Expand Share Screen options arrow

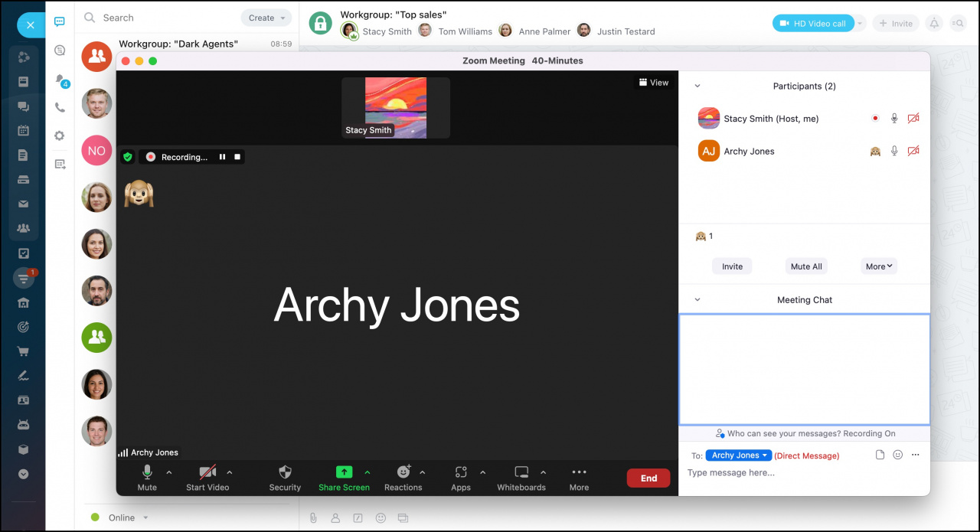(x=367, y=472)
